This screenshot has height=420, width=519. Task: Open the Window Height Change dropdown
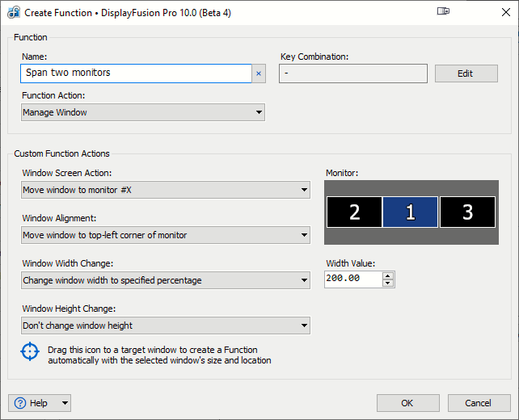click(166, 325)
